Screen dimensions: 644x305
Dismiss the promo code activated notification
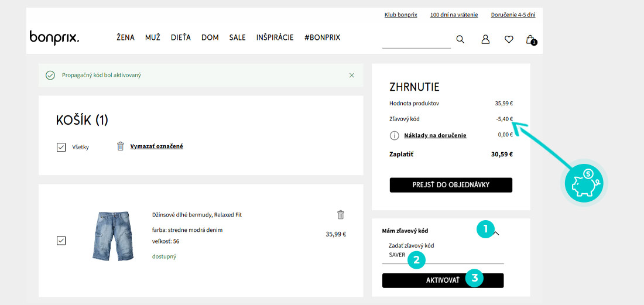[352, 75]
